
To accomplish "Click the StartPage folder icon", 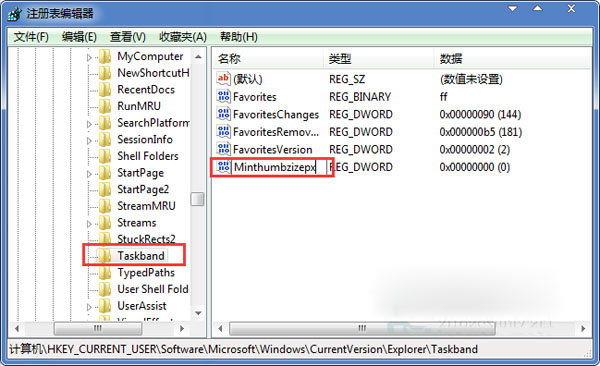I will click(105, 173).
